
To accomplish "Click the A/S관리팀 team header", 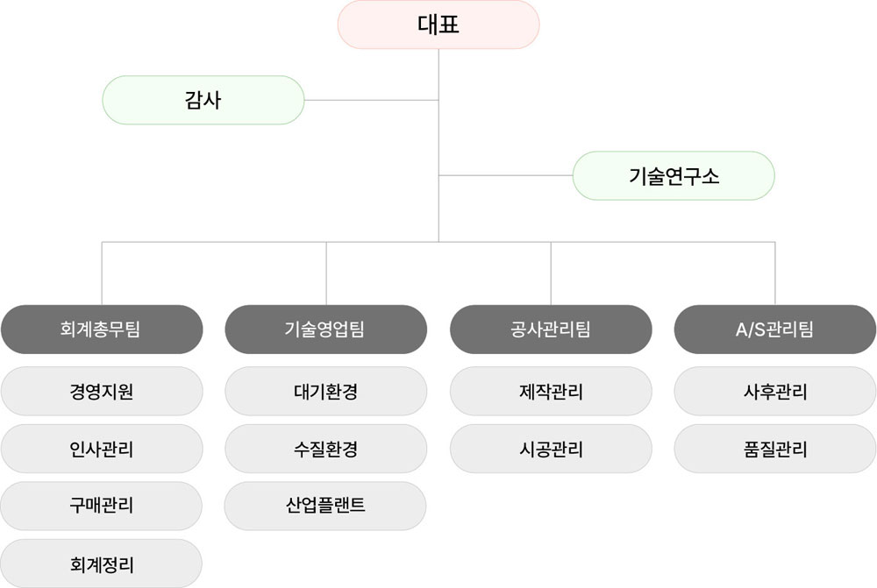I will [774, 329].
